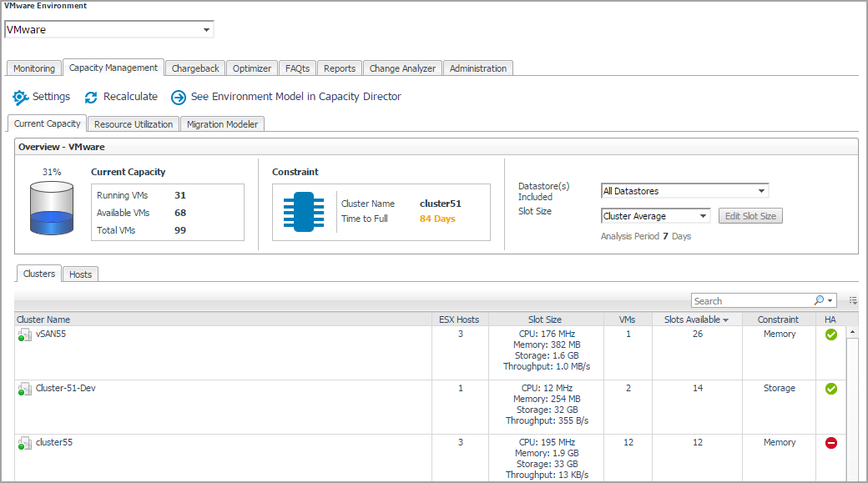
Task: Open the All Datastores dropdown
Action: click(761, 191)
